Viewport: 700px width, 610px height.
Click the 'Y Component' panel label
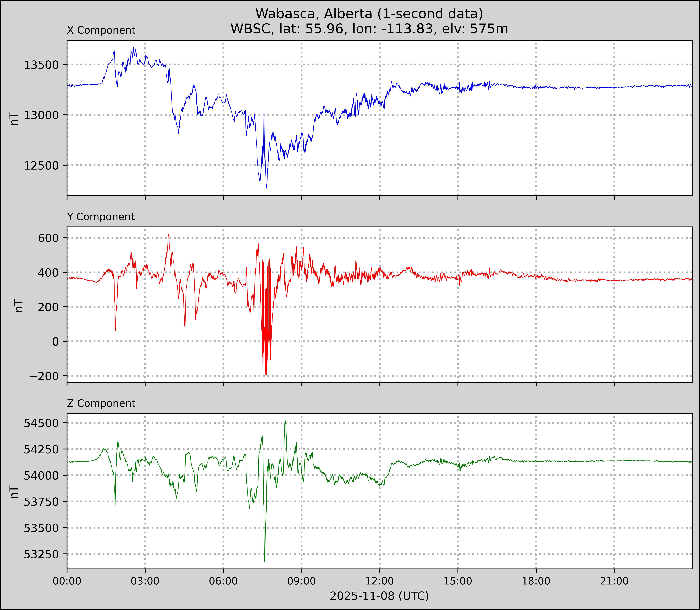point(101,217)
